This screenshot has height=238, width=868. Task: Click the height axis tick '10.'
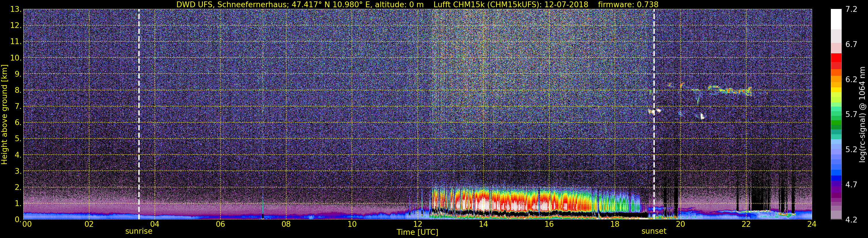(x=16, y=58)
